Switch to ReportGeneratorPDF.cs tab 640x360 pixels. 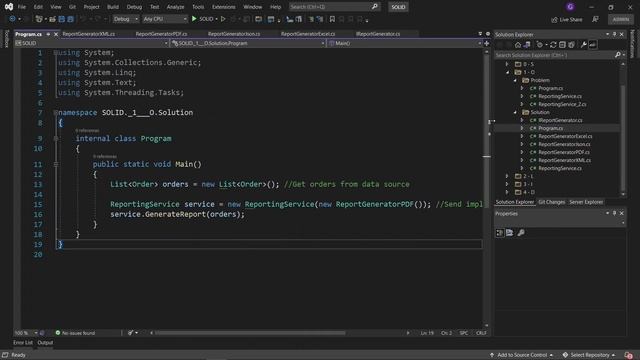(x=161, y=34)
